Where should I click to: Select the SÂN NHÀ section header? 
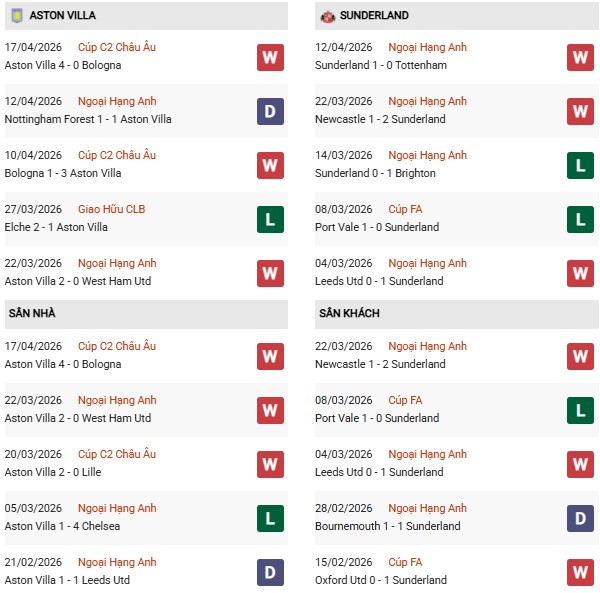32,314
